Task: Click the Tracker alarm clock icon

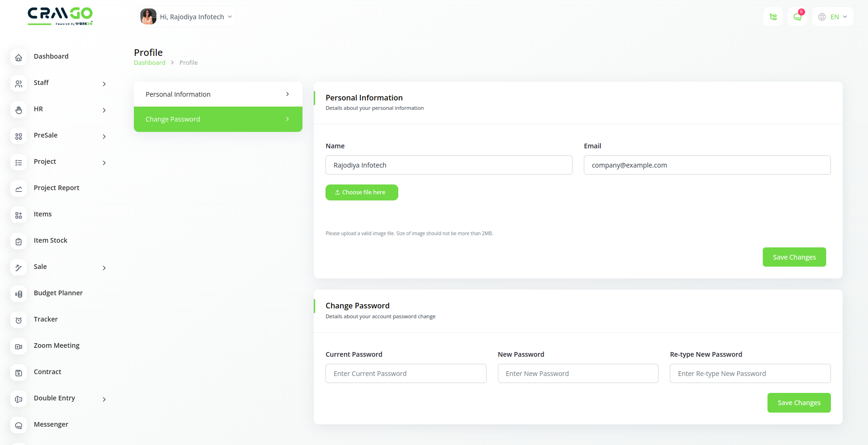Action: pos(19,320)
